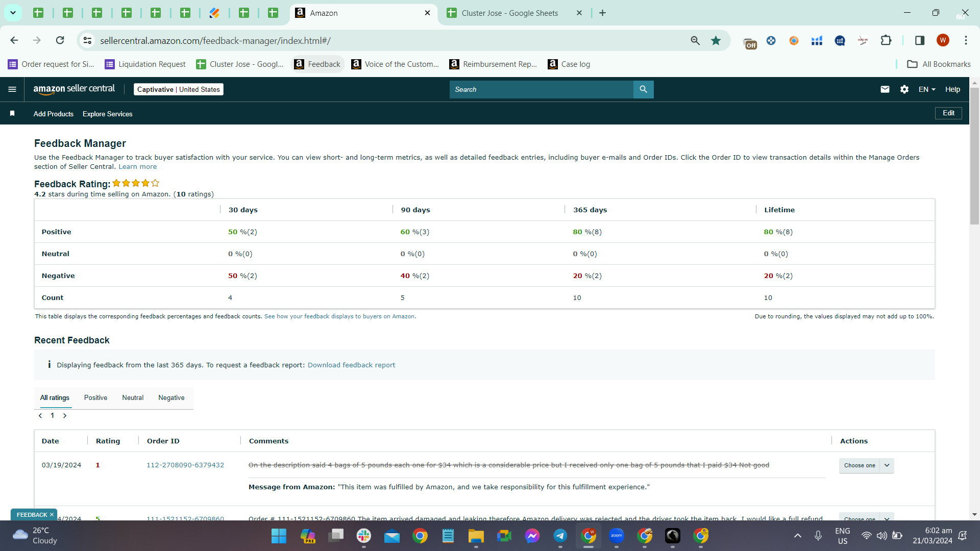Open Add Products in the navigation bar

[54, 114]
